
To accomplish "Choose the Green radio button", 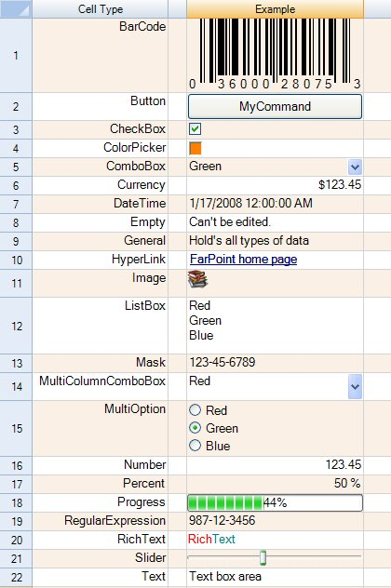I will pos(195,427).
